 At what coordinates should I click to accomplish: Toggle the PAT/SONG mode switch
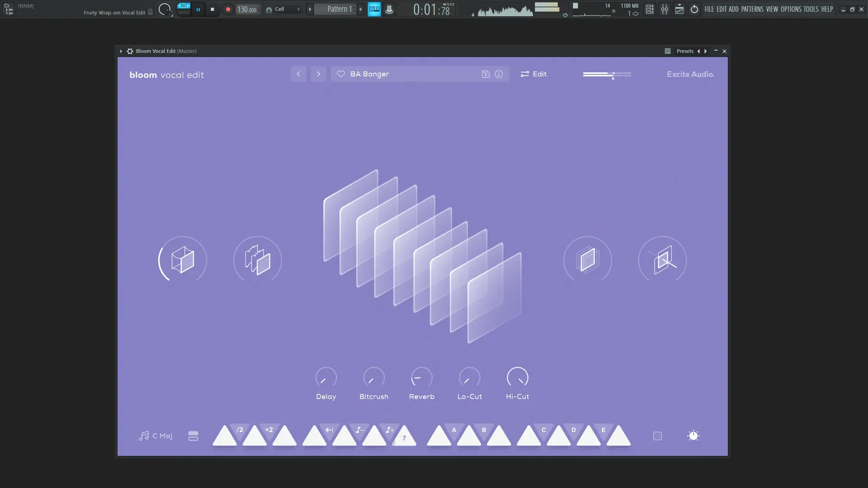pyautogui.click(x=184, y=9)
